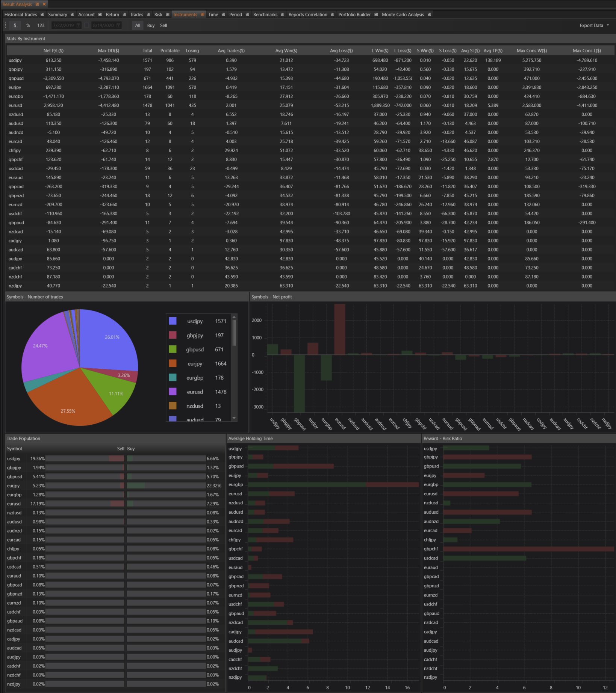616x693 pixels.
Task: Click the pop-out icon beside Portfolio Builder
Action: coord(376,15)
